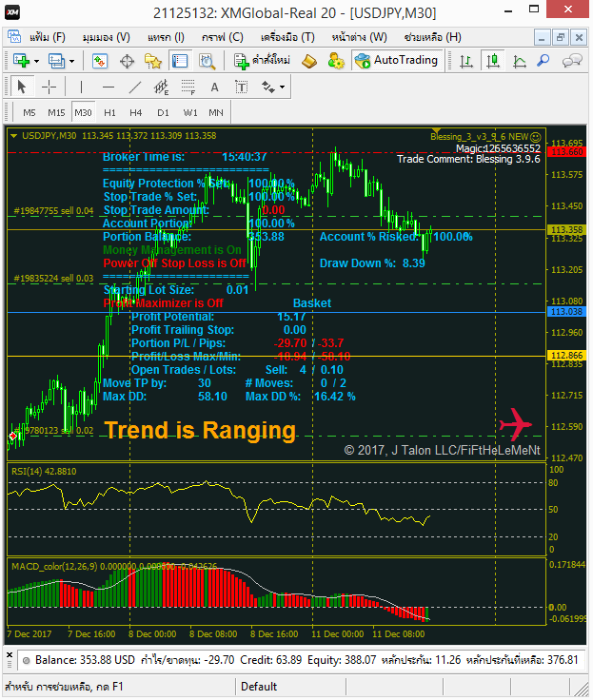Click the New Order button (คำสั่งใหม่)
This screenshot has height=700, width=593.
262,61
